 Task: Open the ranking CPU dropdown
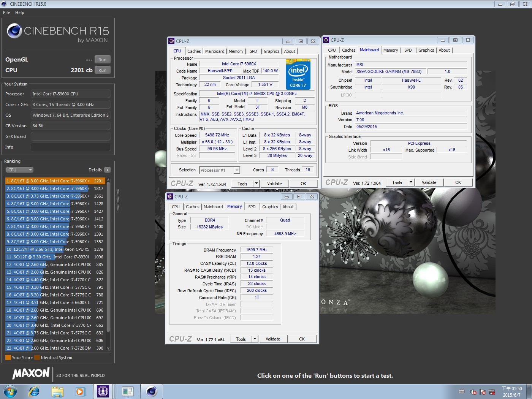[19, 170]
